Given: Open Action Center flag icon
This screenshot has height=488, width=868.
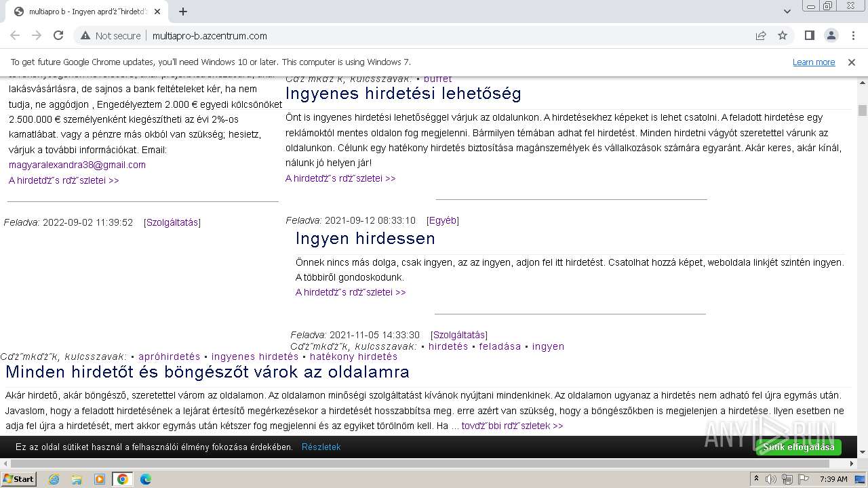Looking at the screenshot, I should 803,479.
